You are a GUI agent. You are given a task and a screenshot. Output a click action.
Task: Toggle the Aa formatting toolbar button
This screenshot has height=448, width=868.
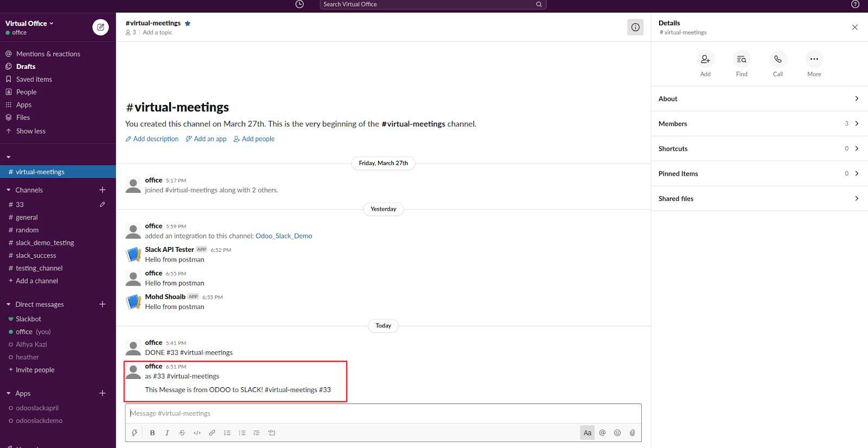tap(588, 433)
